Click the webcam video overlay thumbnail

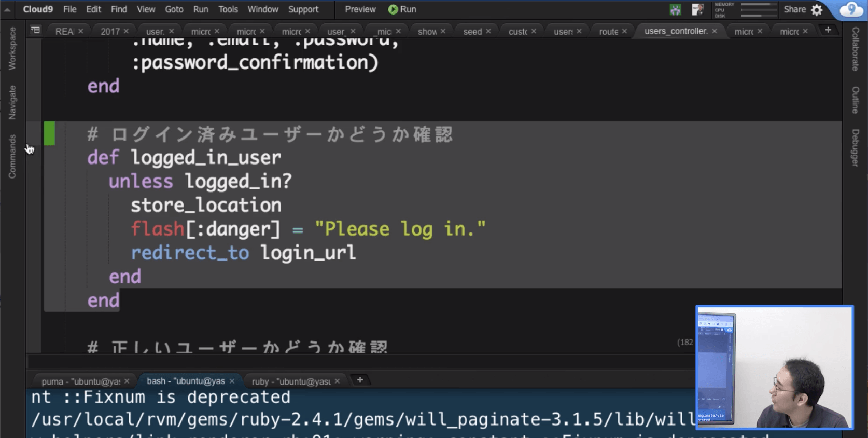[774, 367]
